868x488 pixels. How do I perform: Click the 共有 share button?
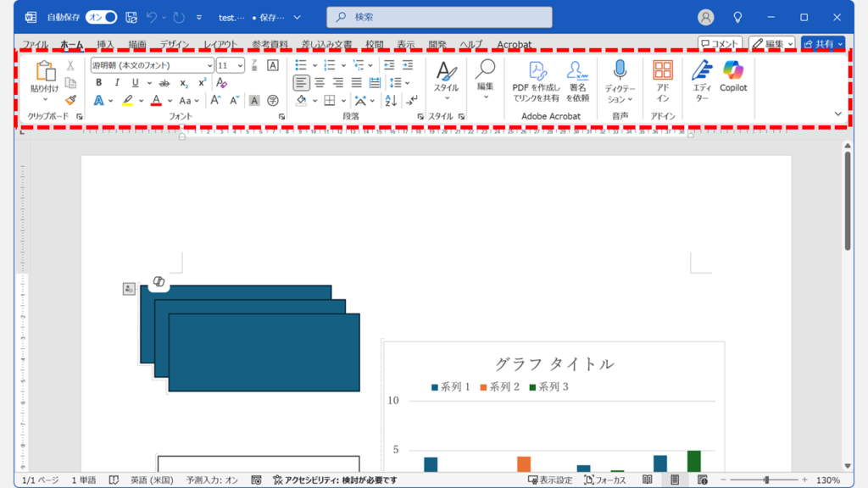point(822,44)
